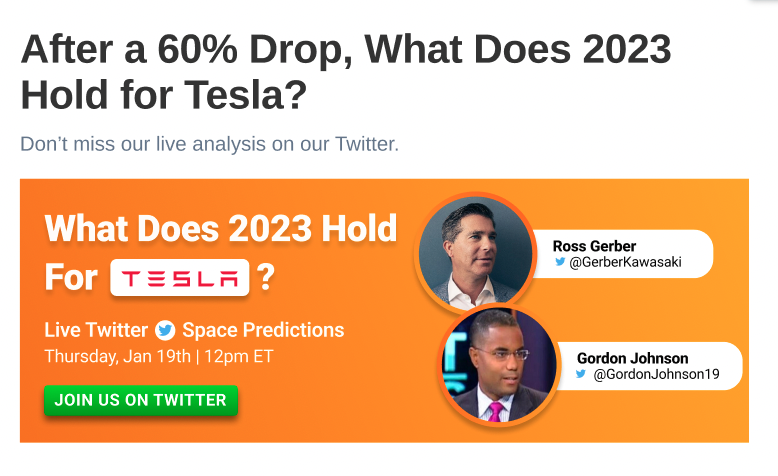
Task: Open Ross Gerber's portrait photo
Action: (x=475, y=253)
